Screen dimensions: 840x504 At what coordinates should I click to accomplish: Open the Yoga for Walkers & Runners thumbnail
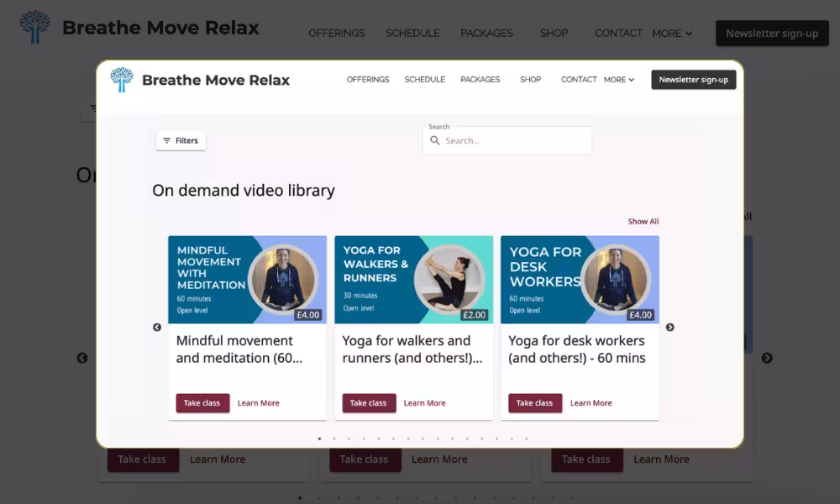click(413, 280)
